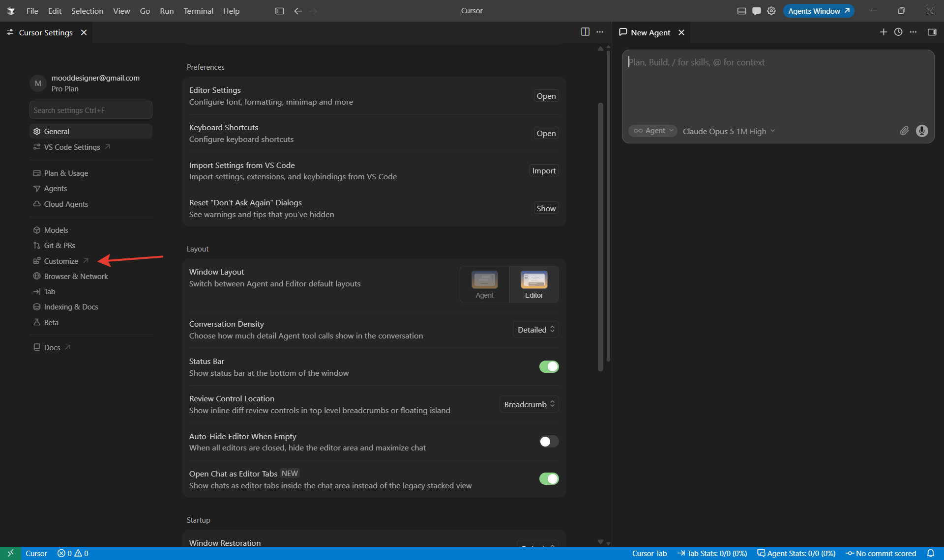This screenshot has height=560, width=944.
Task: Open the Selection menu
Action: pos(87,11)
